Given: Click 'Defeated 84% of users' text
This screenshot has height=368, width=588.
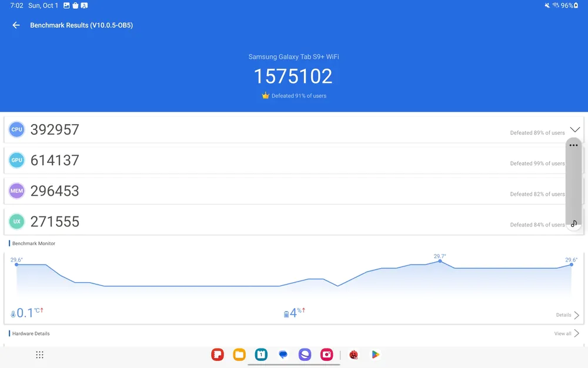Looking at the screenshot, I should [537, 225].
